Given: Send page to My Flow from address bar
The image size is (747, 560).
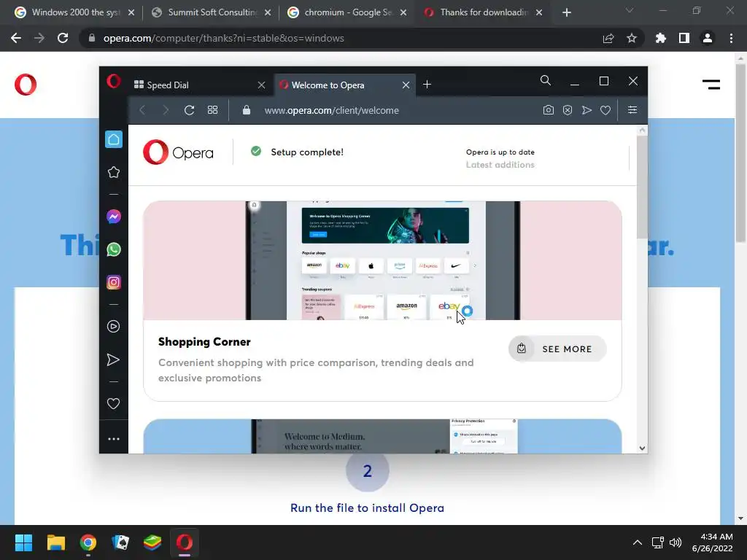Looking at the screenshot, I should coord(587,110).
